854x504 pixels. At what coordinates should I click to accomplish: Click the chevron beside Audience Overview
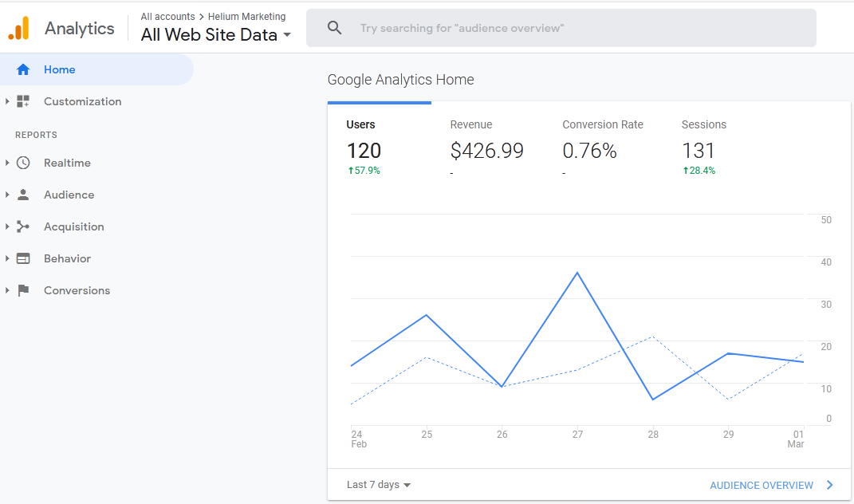tap(829, 485)
